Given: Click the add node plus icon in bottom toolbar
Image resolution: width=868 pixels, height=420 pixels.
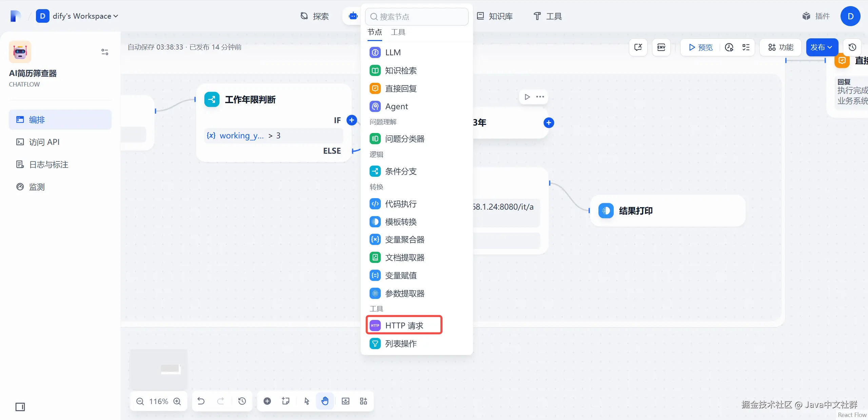Looking at the screenshot, I should click(267, 401).
